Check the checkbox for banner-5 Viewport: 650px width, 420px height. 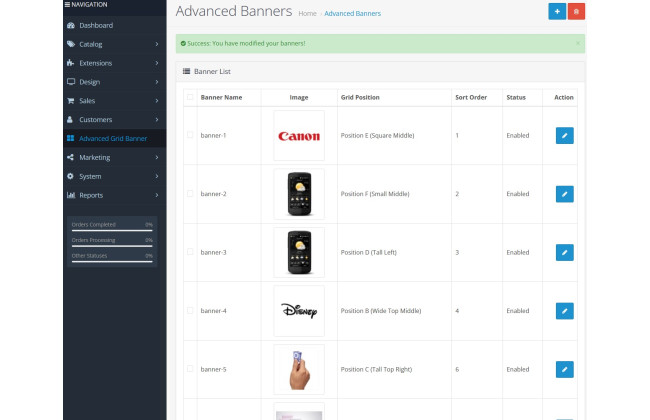point(190,369)
